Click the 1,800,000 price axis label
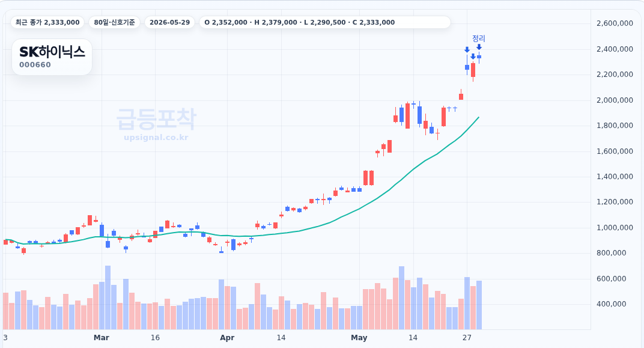 615,125
